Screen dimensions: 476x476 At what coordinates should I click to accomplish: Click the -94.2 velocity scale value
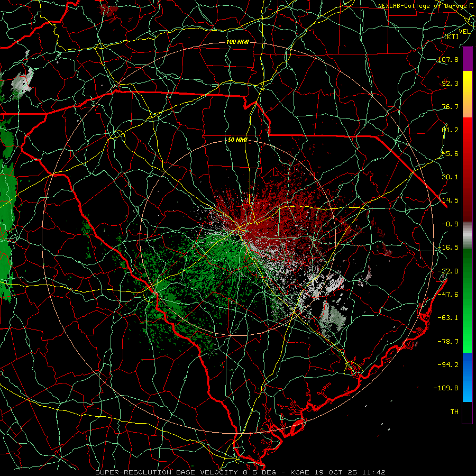448,365
